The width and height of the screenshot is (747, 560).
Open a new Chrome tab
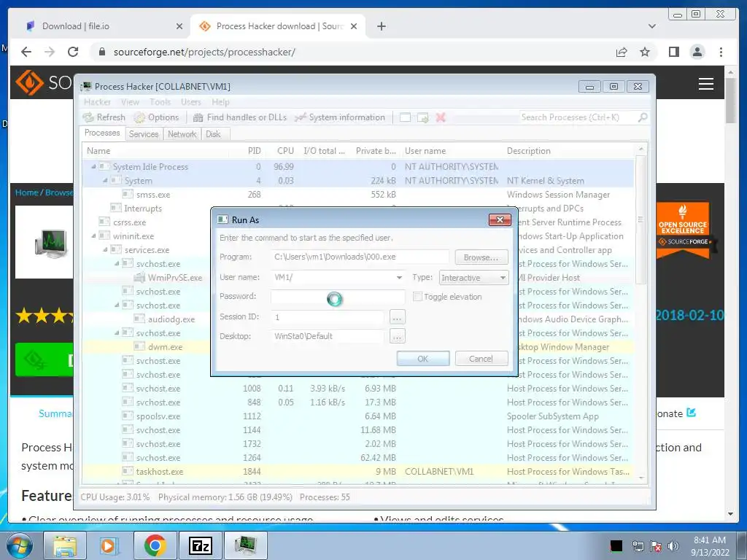click(x=381, y=26)
